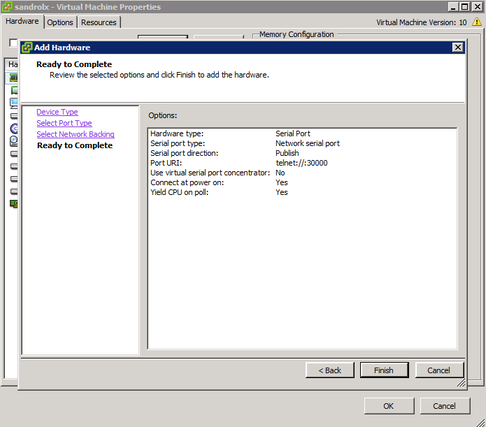Click OK in the Virtual Machine Properties window
This screenshot has height=427, width=486.
(389, 406)
